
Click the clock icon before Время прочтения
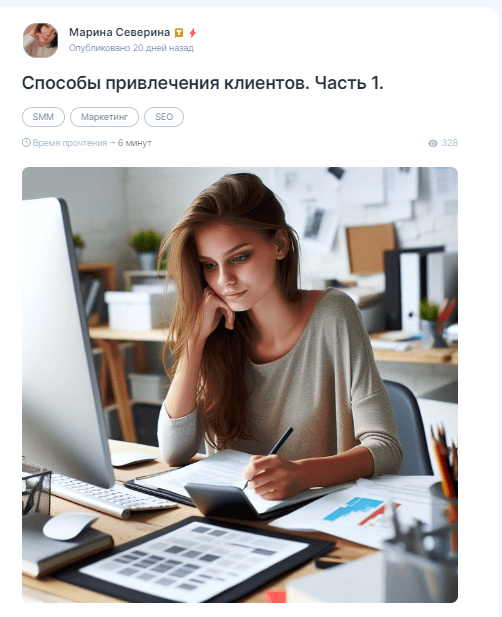26,142
